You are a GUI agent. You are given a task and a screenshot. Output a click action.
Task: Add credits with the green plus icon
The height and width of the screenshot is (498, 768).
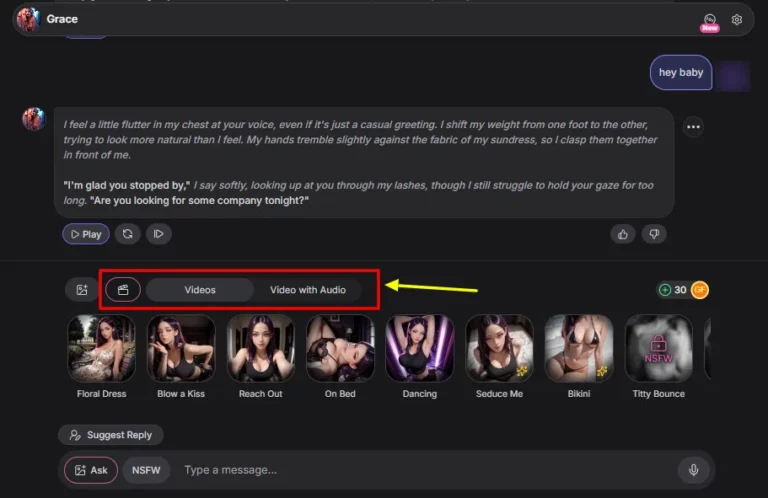click(665, 290)
